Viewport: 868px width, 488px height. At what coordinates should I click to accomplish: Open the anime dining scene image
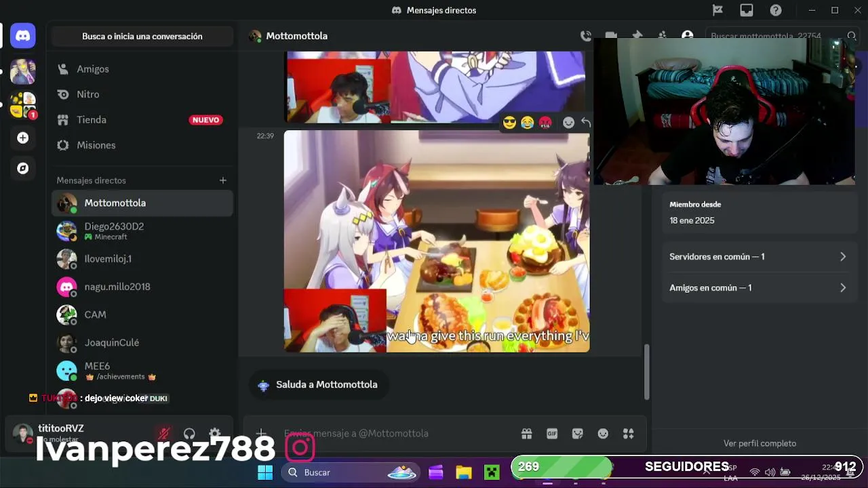437,242
